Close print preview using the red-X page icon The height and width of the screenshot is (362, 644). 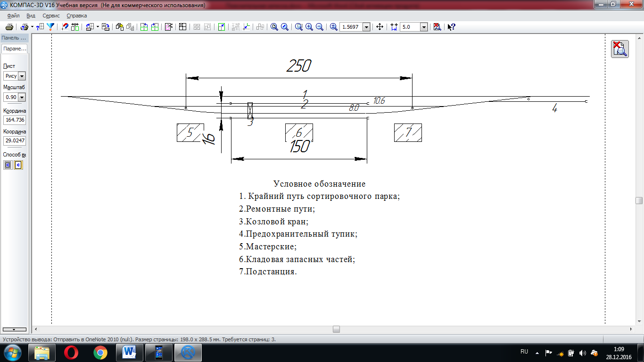pyautogui.click(x=437, y=27)
